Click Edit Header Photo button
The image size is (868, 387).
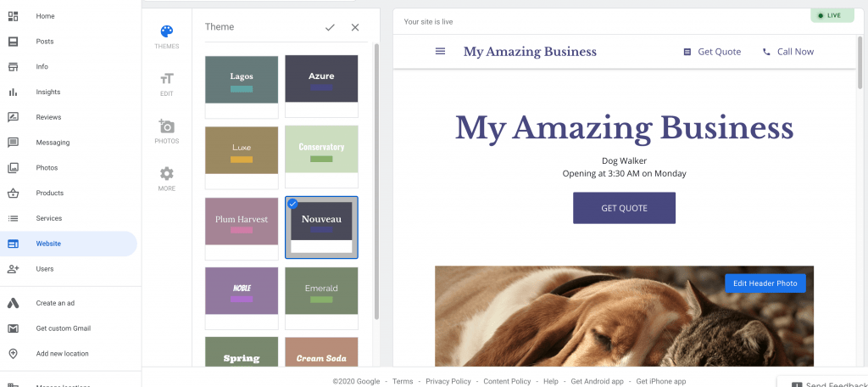[765, 283]
